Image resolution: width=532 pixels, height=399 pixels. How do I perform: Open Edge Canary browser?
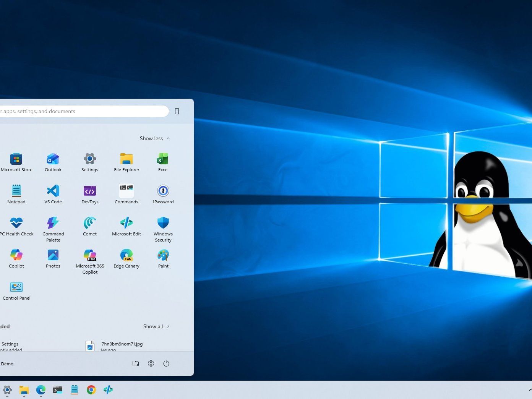[x=127, y=255]
